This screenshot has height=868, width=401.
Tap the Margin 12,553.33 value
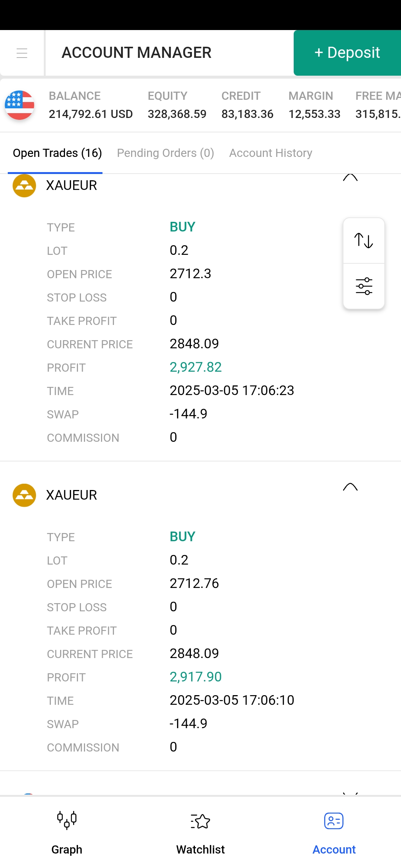314,114
